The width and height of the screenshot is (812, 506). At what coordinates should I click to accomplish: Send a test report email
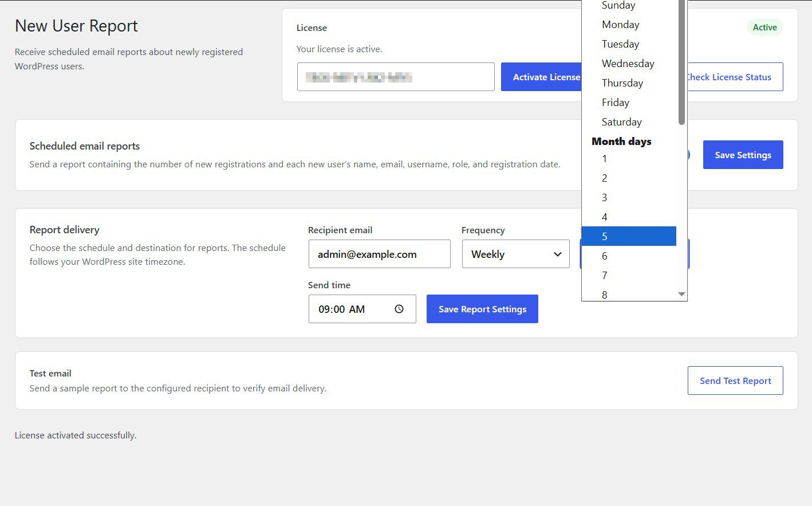point(735,381)
